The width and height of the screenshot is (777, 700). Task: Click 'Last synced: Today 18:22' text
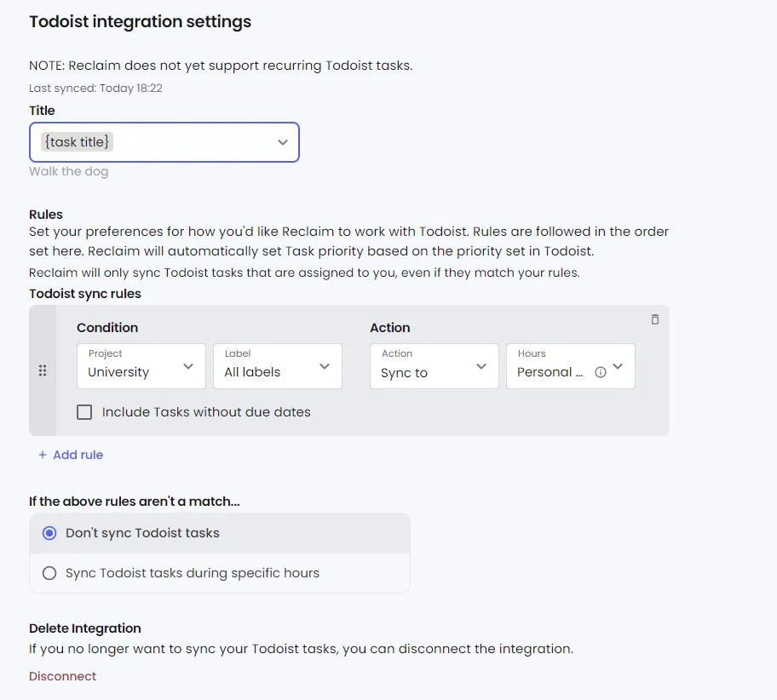pos(95,89)
